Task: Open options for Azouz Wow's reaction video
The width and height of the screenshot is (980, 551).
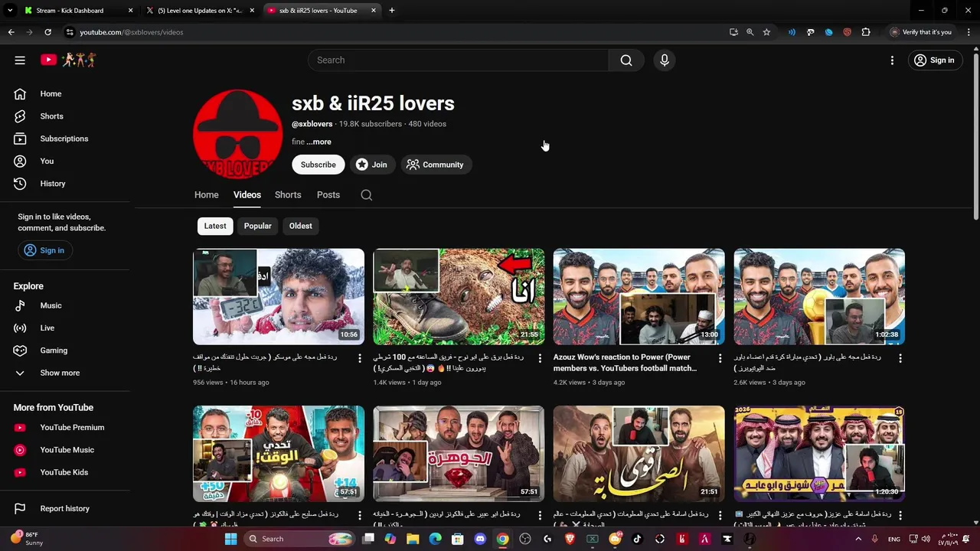Action: (x=720, y=358)
